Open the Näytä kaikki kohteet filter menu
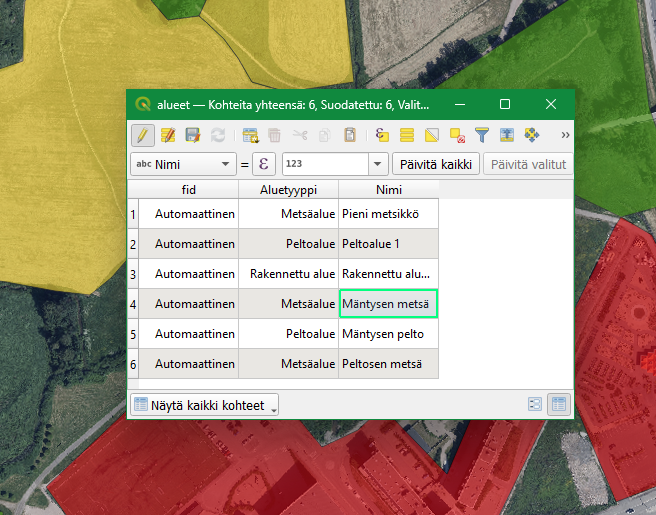The height and width of the screenshot is (515, 656). [205, 405]
